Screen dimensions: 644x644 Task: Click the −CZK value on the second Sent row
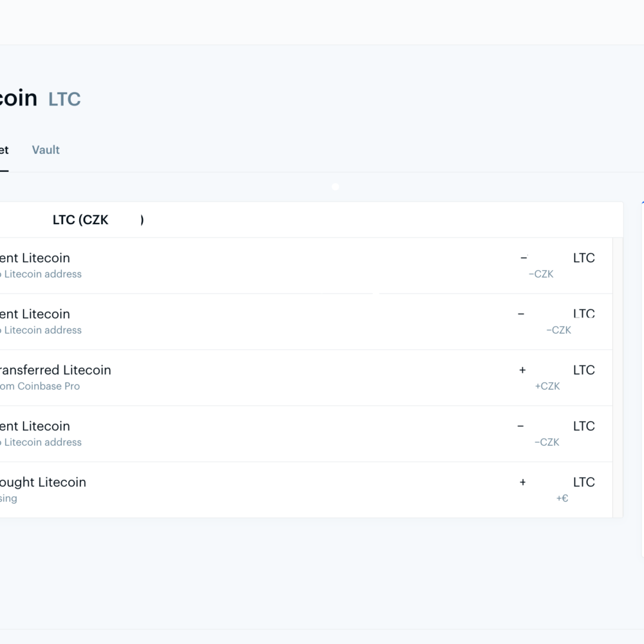pyautogui.click(x=558, y=330)
